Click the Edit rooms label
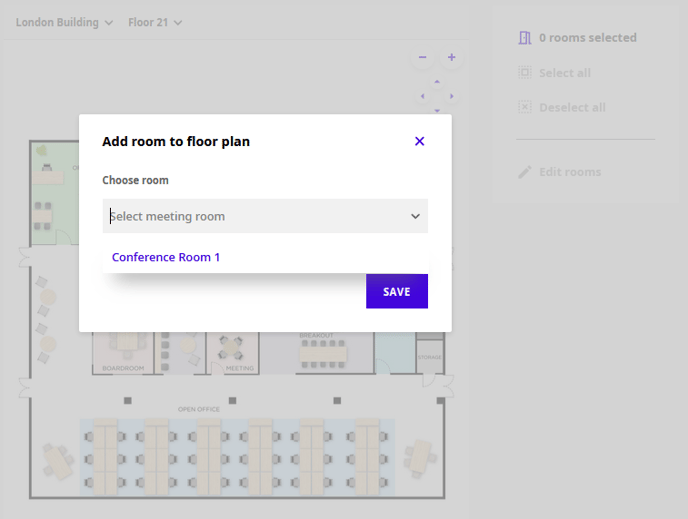The image size is (688, 519). [570, 172]
